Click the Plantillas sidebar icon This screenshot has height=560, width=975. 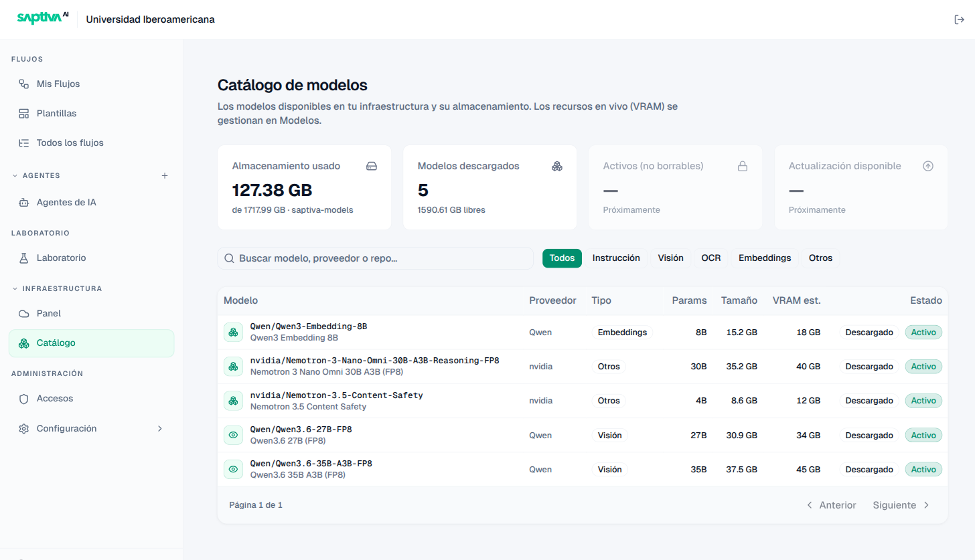23,114
